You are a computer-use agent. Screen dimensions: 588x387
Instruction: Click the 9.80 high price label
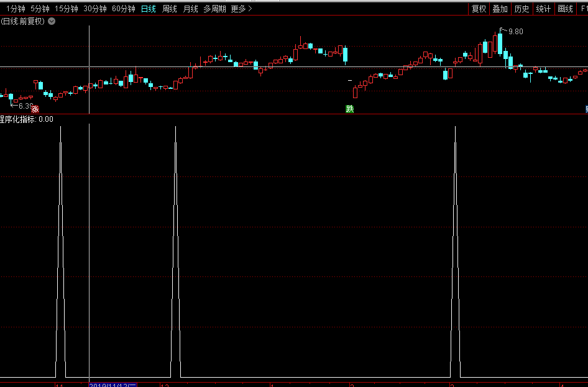[x=516, y=32]
